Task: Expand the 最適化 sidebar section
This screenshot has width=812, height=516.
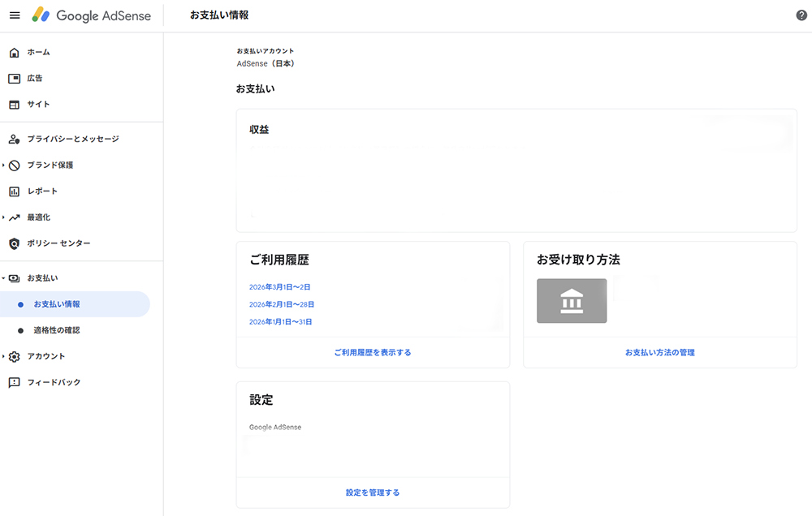Action: pos(4,217)
